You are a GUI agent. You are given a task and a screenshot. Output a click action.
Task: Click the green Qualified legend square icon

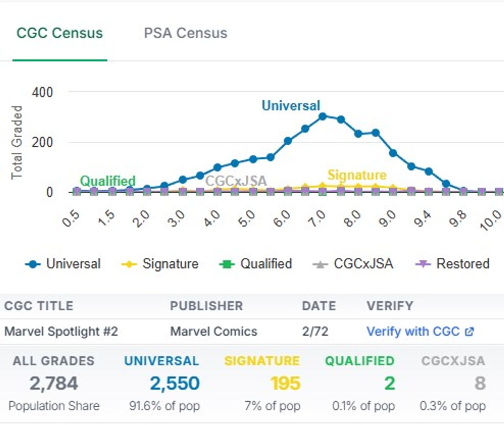(227, 264)
